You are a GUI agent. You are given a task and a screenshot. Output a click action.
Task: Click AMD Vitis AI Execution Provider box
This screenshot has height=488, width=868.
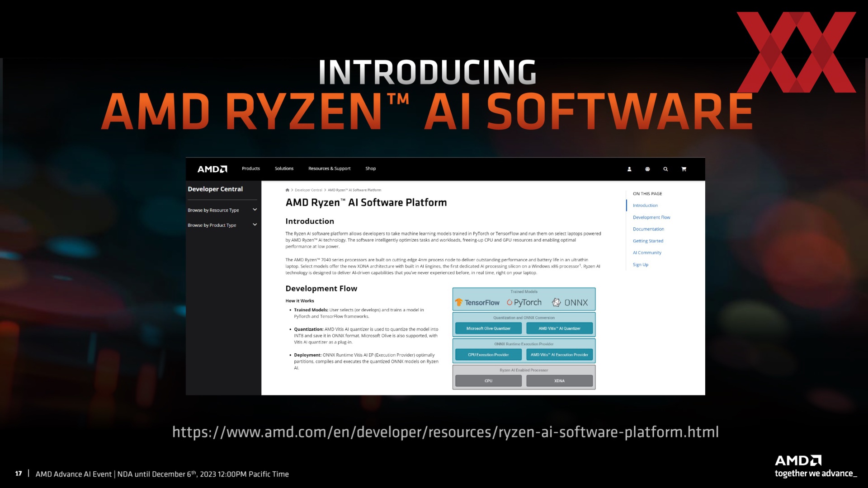[559, 355]
